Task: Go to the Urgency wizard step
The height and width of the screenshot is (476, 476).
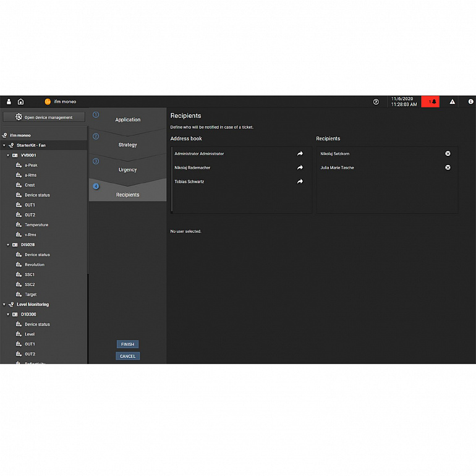Action: 127,170
